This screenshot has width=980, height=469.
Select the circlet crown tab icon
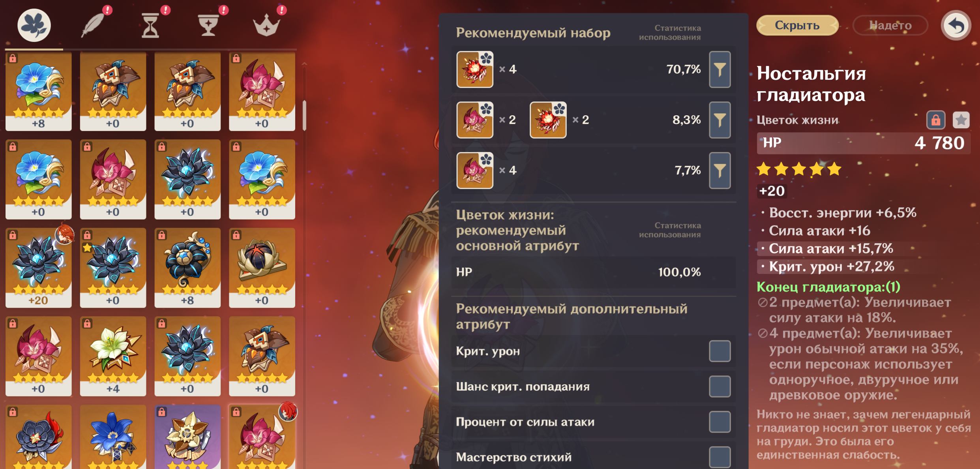tap(266, 25)
